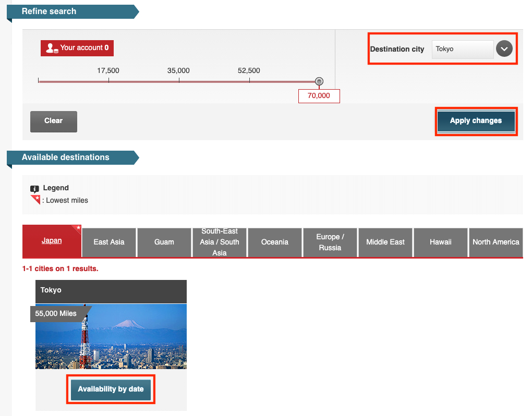Open Availability by date for Tokyo
532x416 pixels.
(x=110, y=389)
